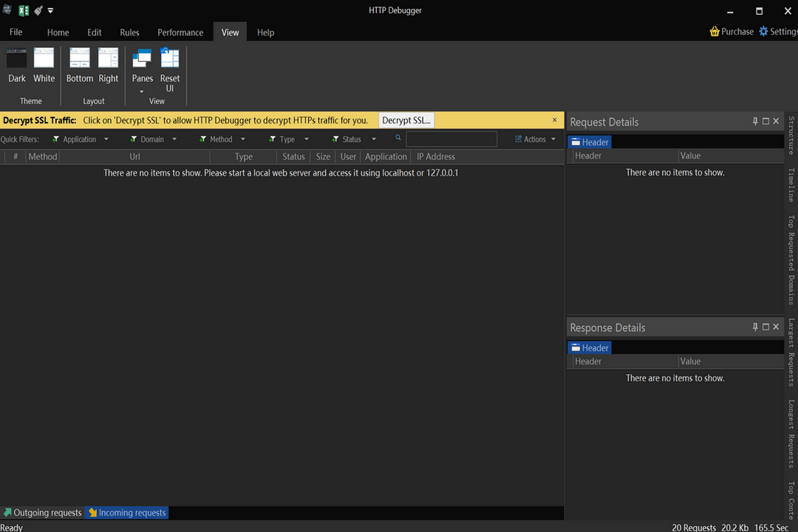This screenshot has width=798, height=532.
Task: Switch to the Dark theme
Action: tap(16, 66)
